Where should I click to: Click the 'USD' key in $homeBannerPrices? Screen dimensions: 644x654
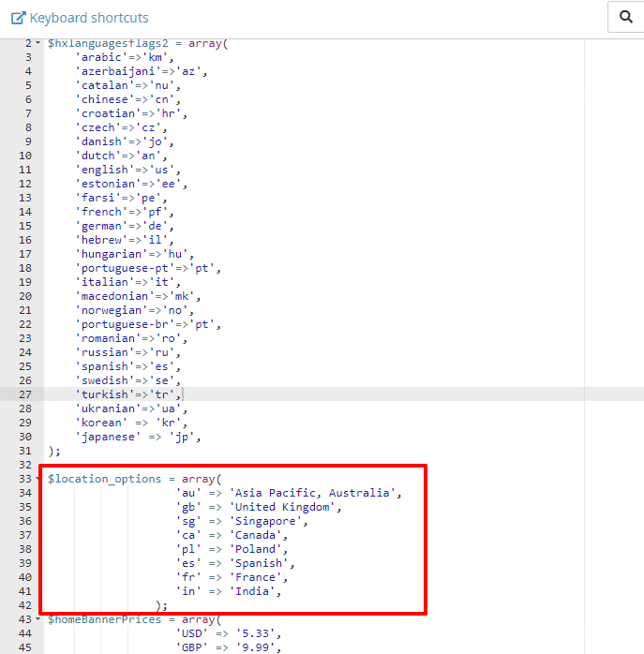pyautogui.click(x=193, y=633)
